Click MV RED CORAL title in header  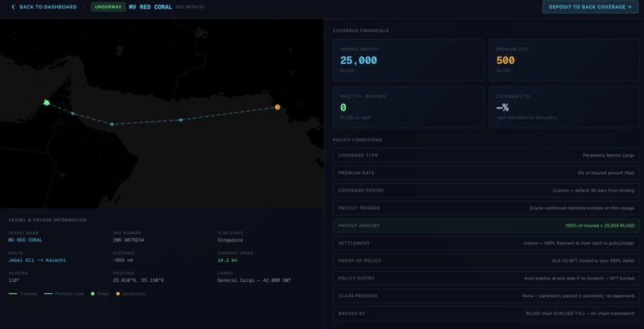point(150,7)
